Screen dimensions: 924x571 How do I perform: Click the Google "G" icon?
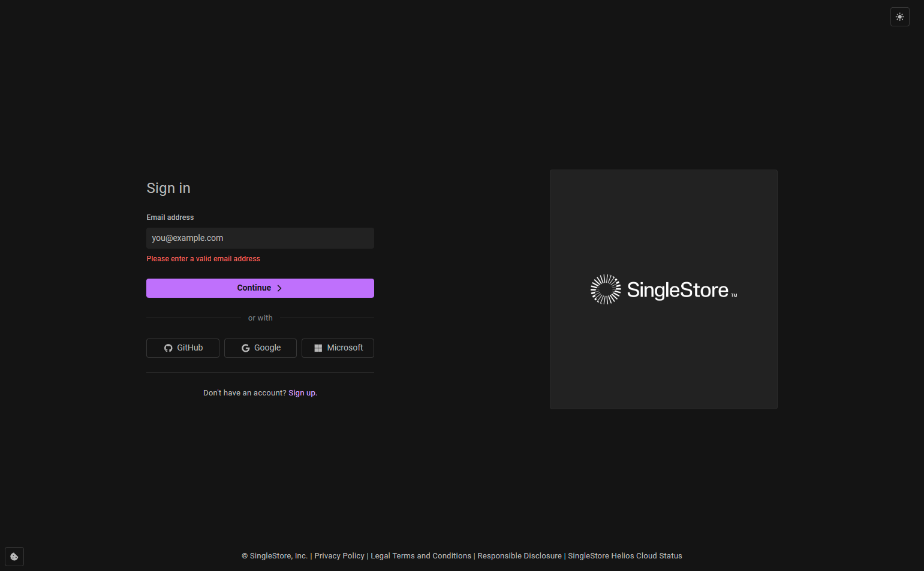246,348
